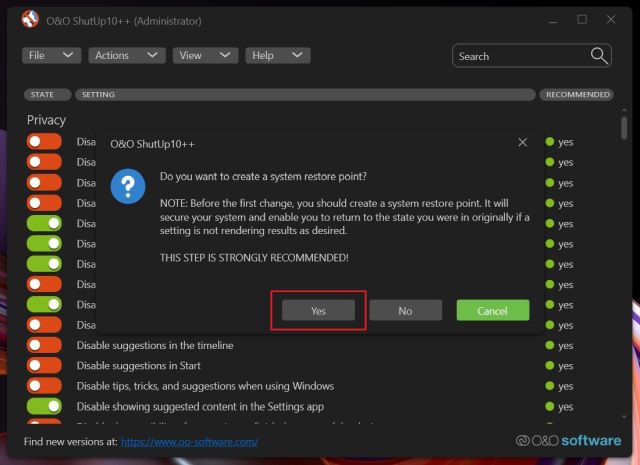Viewport: 640px width, 465px height.
Task: Click the Find new versions at label
Action: [71, 442]
